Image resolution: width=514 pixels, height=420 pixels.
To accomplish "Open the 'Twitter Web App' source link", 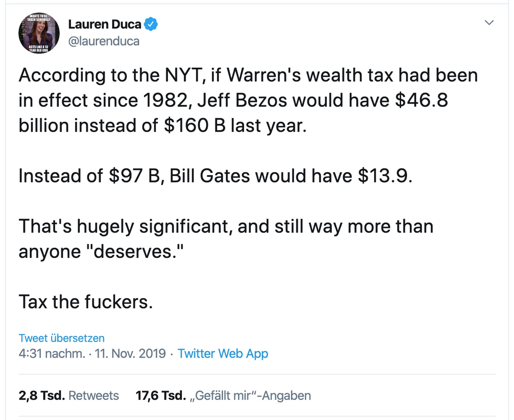I will tap(223, 353).
